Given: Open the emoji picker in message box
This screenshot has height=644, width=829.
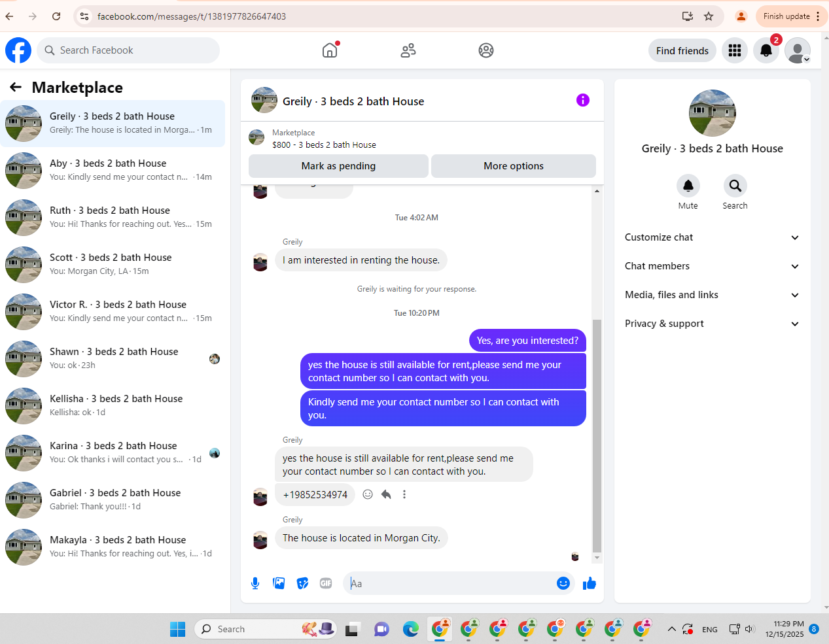Looking at the screenshot, I should pos(563,583).
